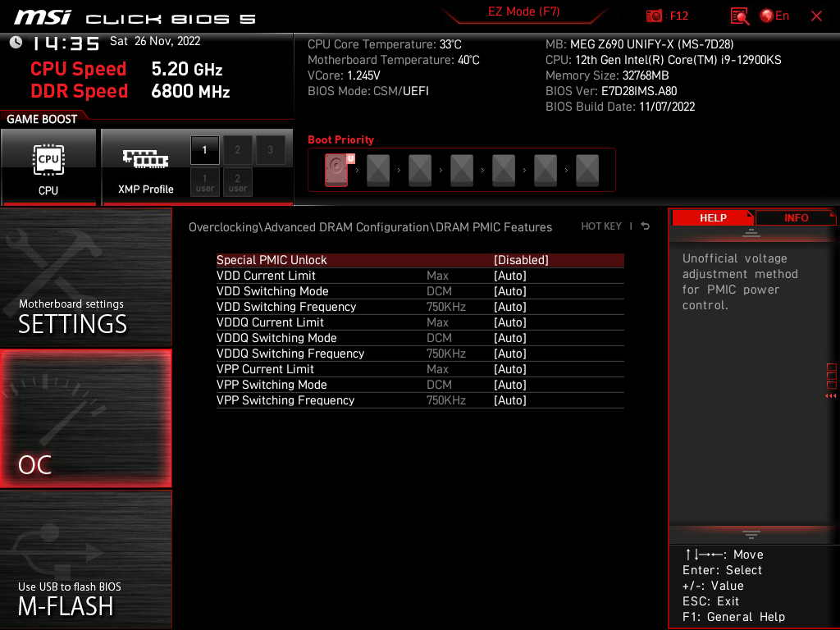Open VDD Switching Mode [Auto] dropdown
The width and height of the screenshot is (840, 630).
(x=510, y=291)
